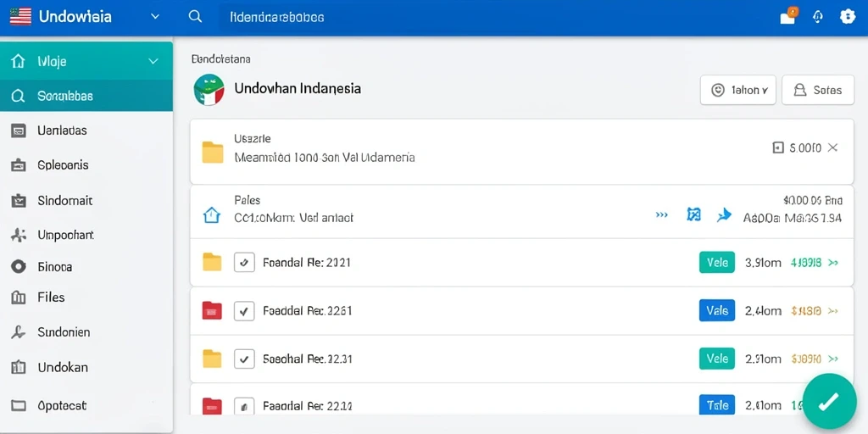Click the Unpochant sidebar icon
The image size is (868, 434).
19,236
